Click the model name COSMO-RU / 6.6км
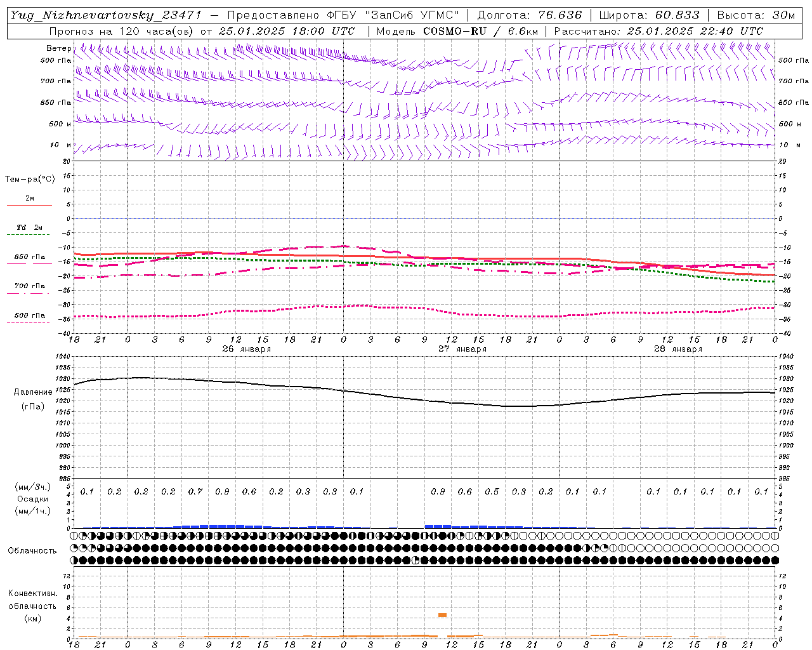 pyautogui.click(x=480, y=31)
